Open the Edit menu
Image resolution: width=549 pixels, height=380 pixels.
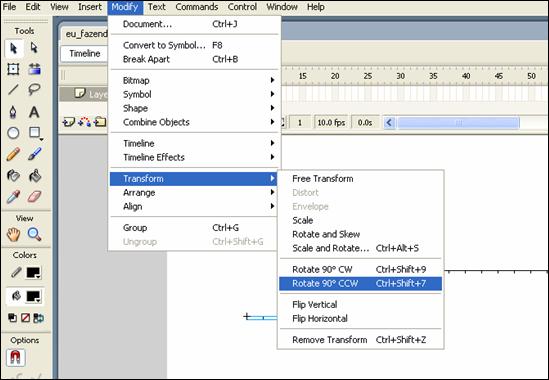(x=33, y=7)
